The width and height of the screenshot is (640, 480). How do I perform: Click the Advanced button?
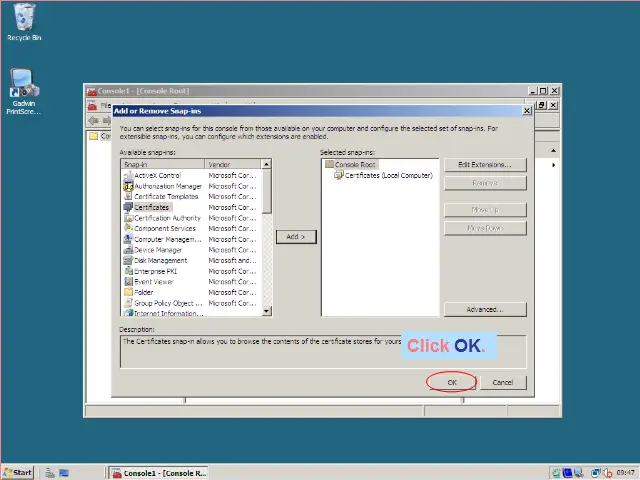click(484, 310)
